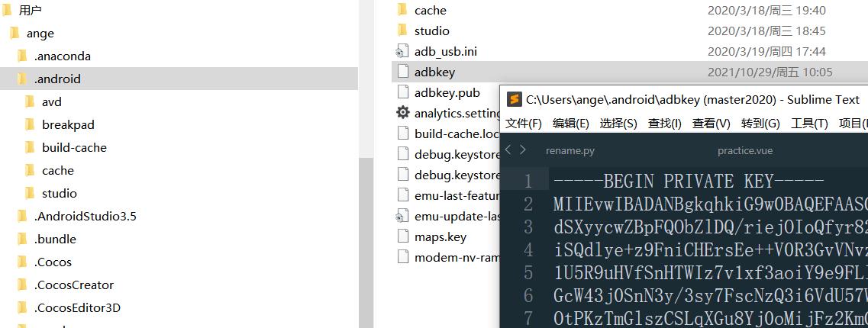Click the studio folder icon in file list
Image resolution: width=868 pixels, height=328 pixels.
pos(402,31)
